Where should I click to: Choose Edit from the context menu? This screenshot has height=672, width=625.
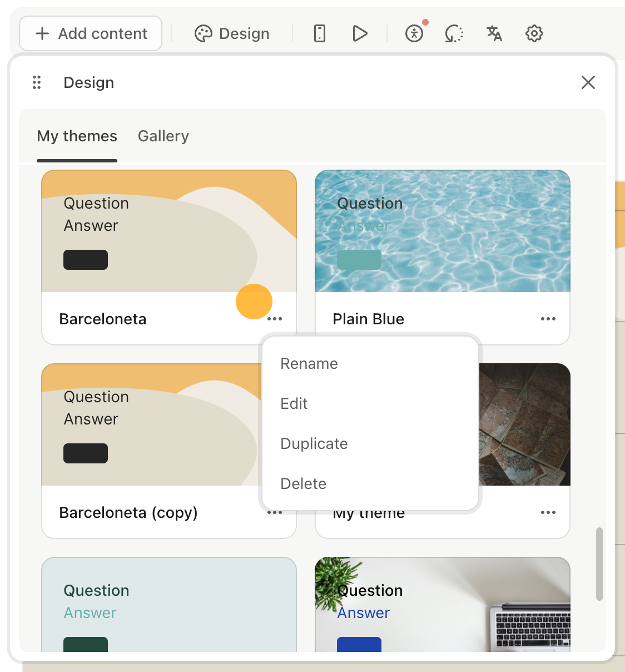(x=370, y=404)
